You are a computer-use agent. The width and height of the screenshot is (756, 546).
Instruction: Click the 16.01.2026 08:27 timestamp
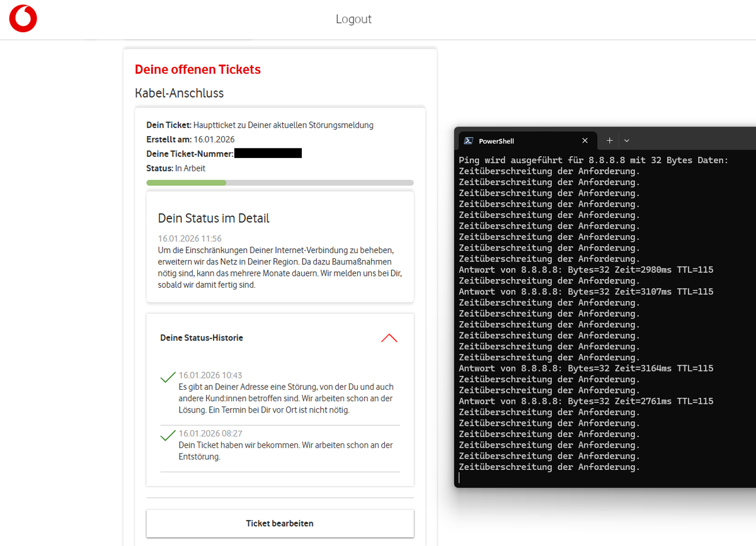(x=210, y=433)
